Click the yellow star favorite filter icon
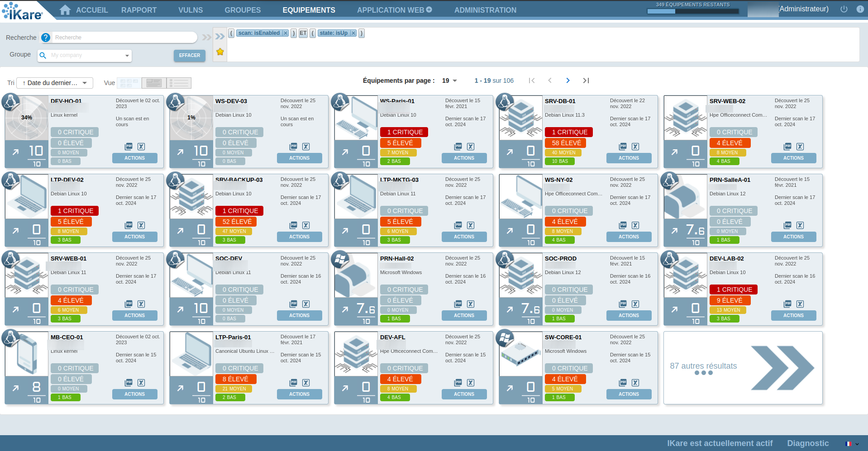Screen dimensions: 868x451 tap(220, 52)
